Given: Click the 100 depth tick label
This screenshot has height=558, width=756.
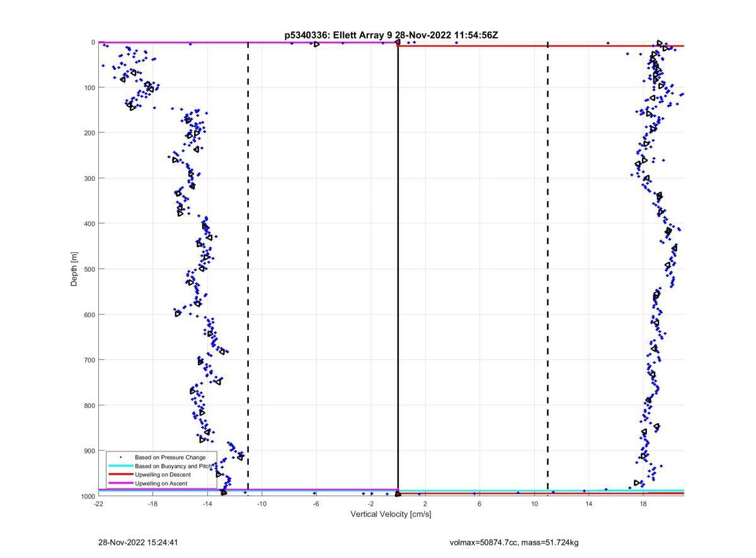Looking at the screenshot, I should tap(89, 88).
